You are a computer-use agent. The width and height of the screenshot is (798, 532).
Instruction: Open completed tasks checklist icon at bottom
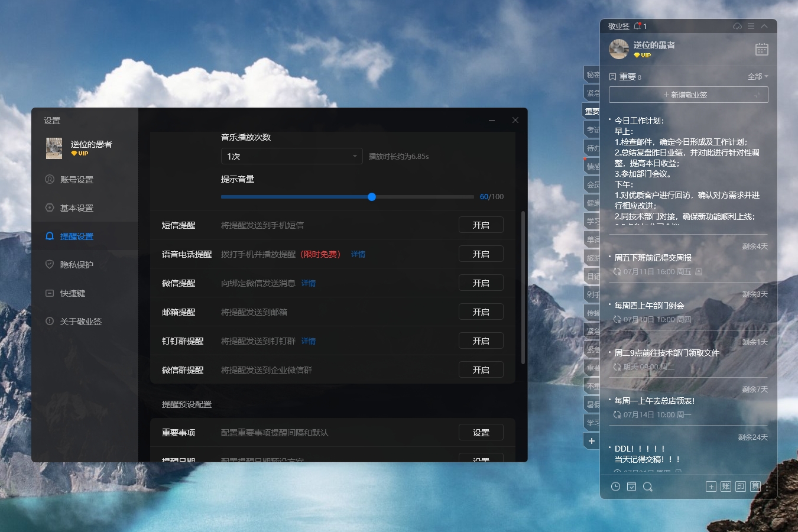(631, 486)
